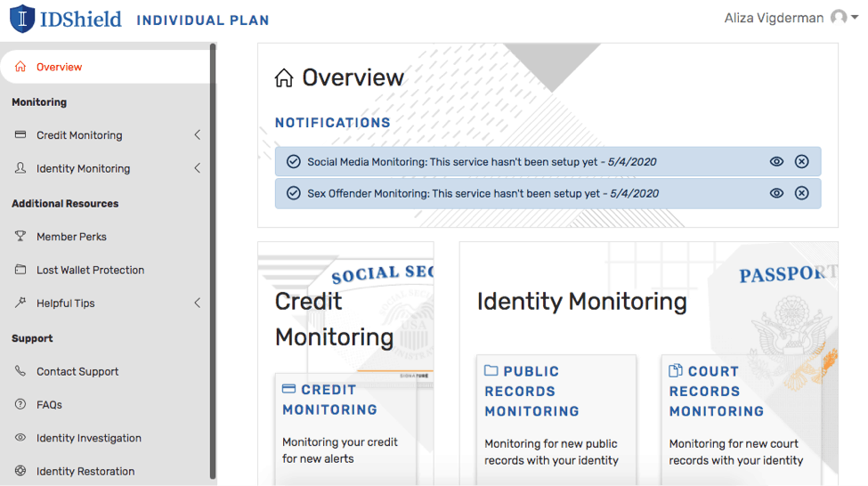
Task: Click the IDShield shield logo
Action: (21, 19)
